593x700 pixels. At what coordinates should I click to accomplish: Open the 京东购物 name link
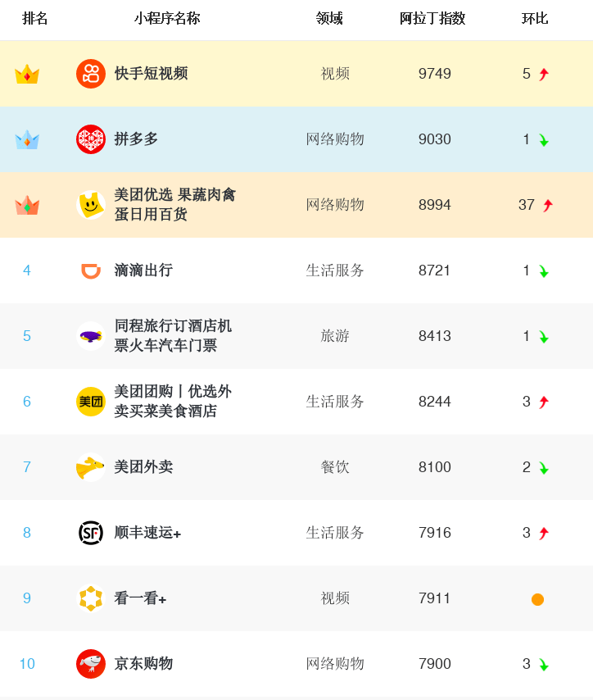click(x=143, y=664)
